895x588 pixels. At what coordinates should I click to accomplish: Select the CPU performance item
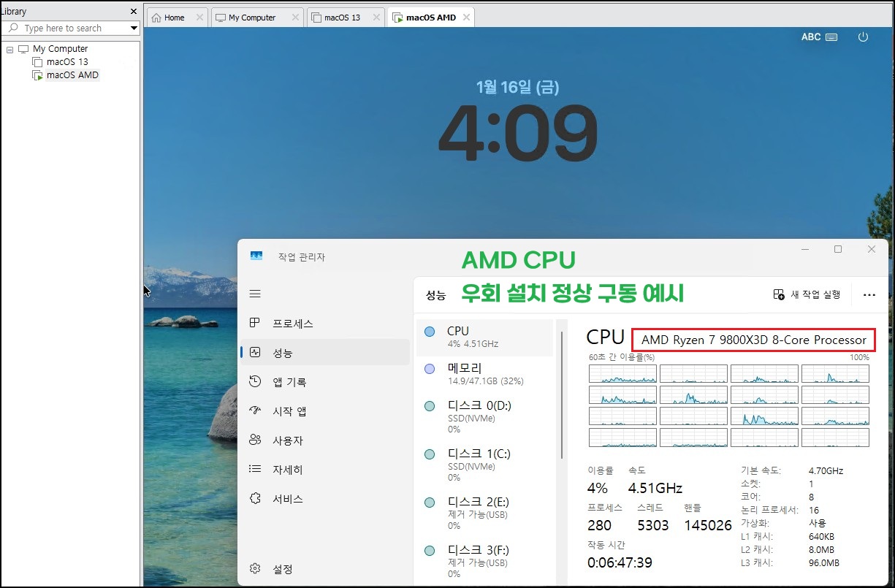click(485, 337)
